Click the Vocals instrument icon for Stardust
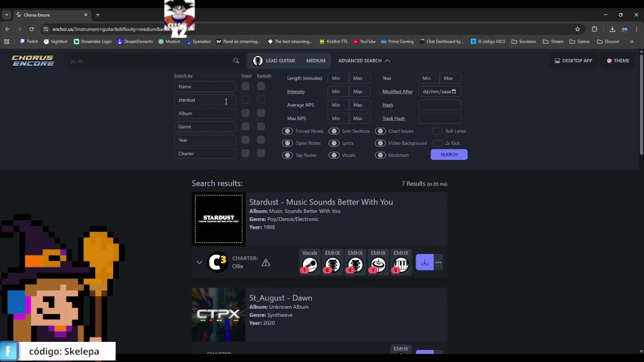 (309, 265)
